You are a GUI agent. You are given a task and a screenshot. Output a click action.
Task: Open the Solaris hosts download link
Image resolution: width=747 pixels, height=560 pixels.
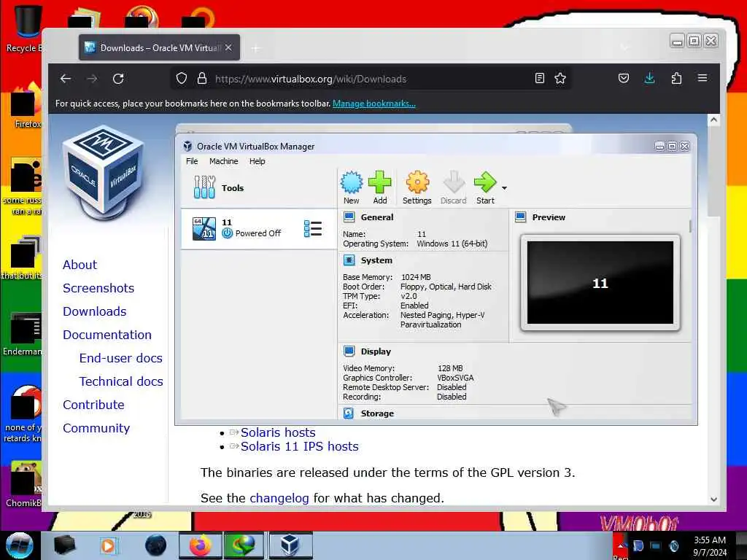[x=278, y=432]
